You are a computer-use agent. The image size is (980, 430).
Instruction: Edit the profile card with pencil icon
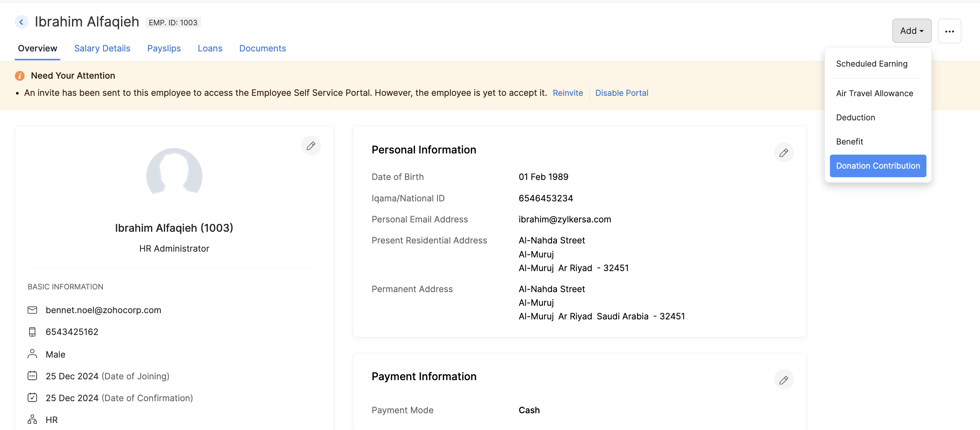point(311,146)
